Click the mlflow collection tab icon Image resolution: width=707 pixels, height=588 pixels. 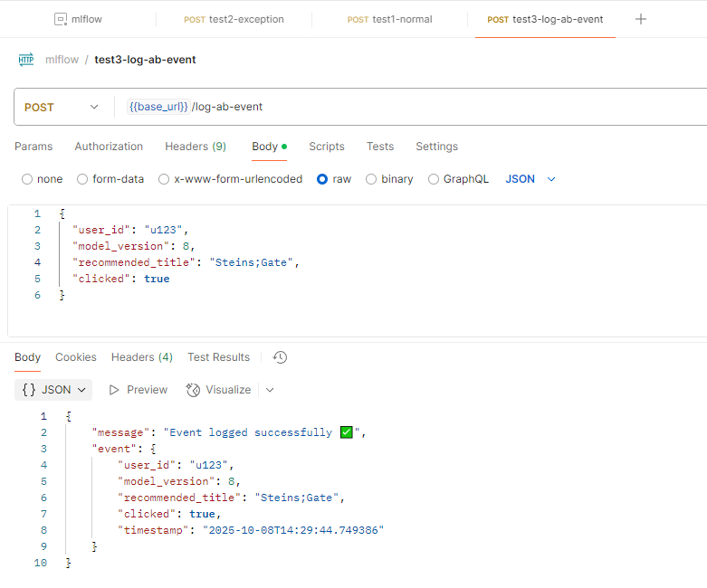pyautogui.click(x=61, y=19)
